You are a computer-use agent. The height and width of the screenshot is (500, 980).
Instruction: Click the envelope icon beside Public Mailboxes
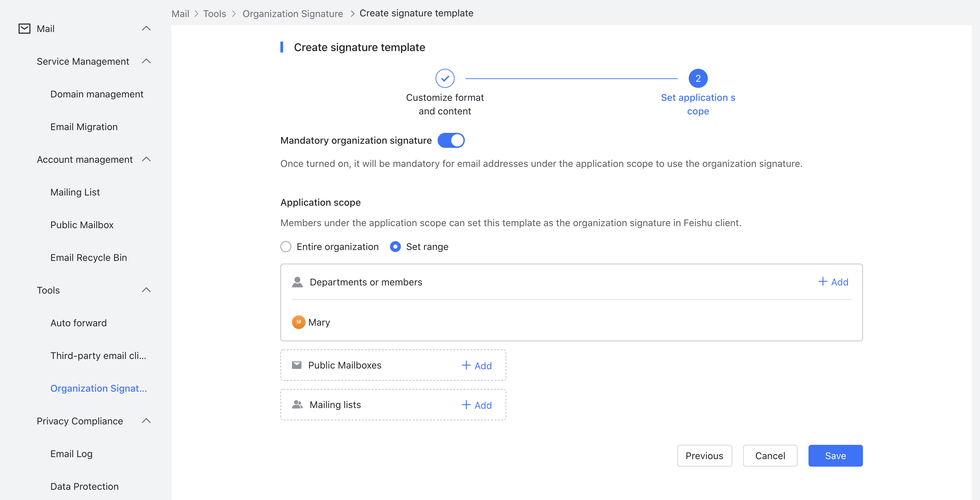coord(297,365)
